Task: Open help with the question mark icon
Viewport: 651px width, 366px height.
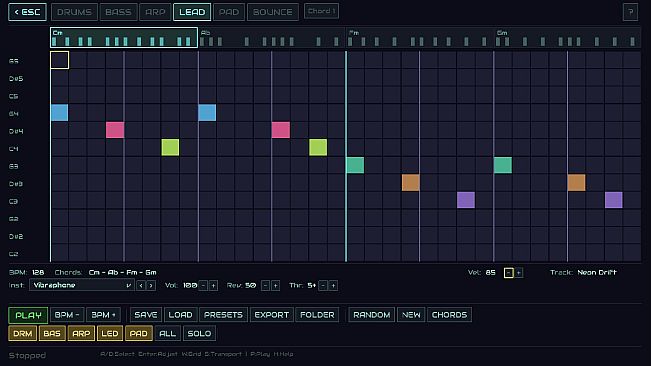Action: click(630, 12)
